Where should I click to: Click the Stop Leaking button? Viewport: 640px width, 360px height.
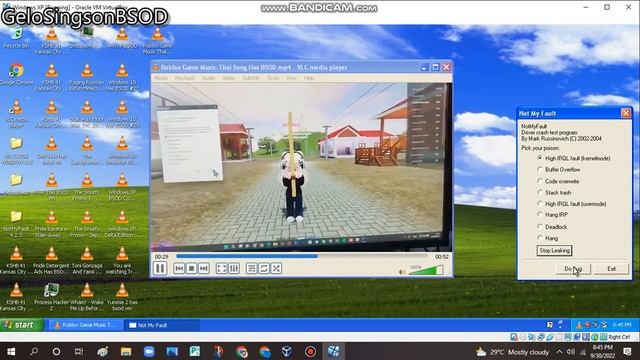[x=554, y=251]
